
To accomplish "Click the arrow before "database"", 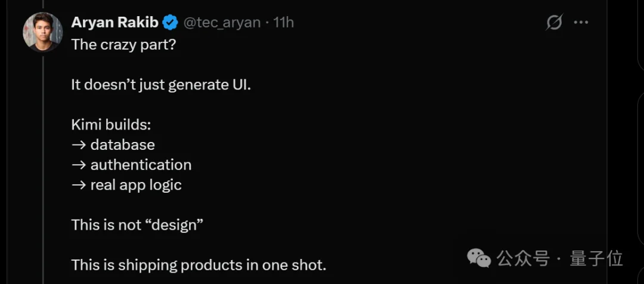I will (79, 145).
